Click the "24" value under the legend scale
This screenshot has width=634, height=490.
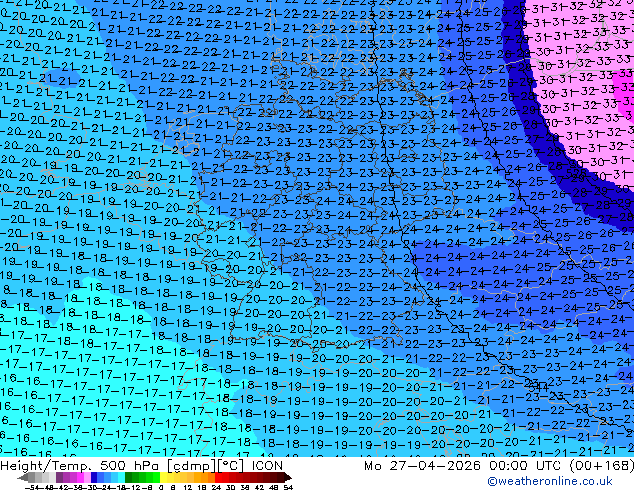click(x=216, y=488)
